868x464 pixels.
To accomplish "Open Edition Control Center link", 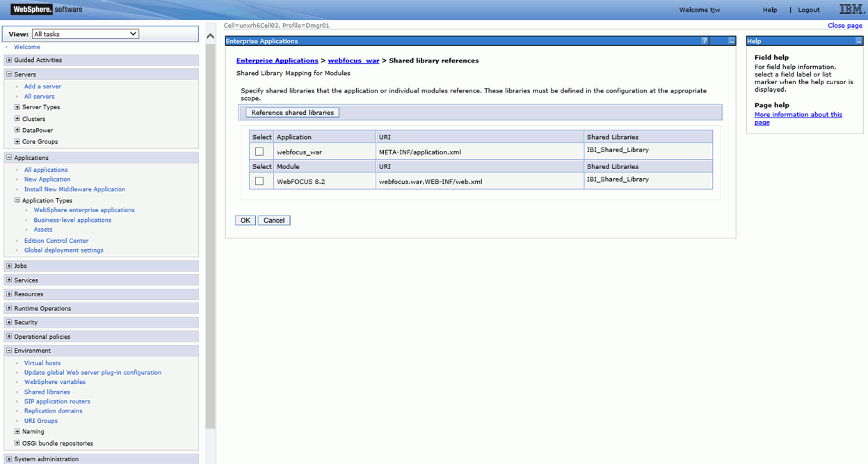I will click(x=56, y=241).
